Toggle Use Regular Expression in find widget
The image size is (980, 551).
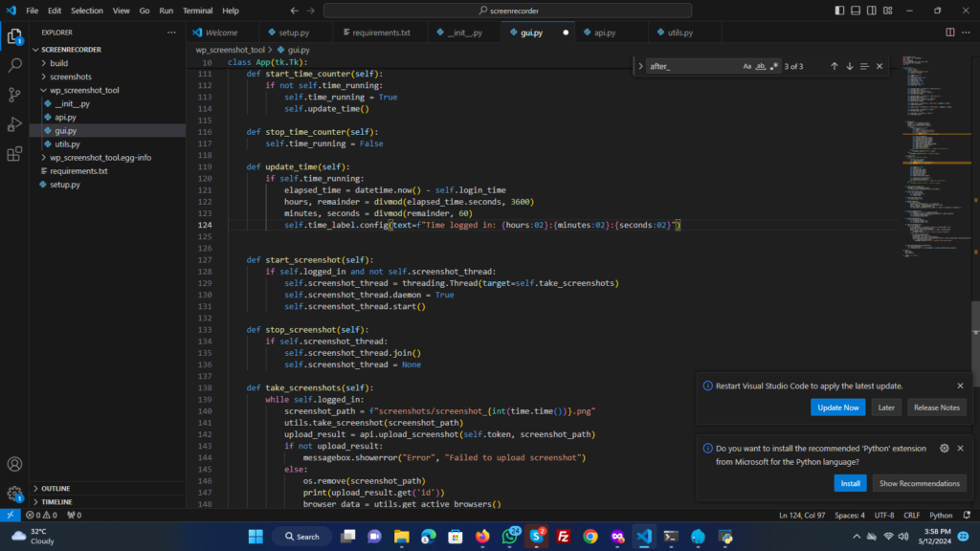773,66
